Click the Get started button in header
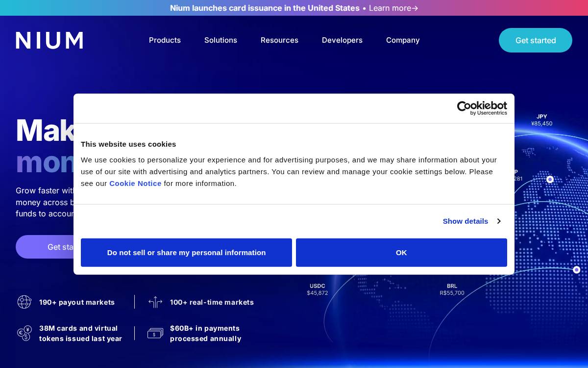 536,40
